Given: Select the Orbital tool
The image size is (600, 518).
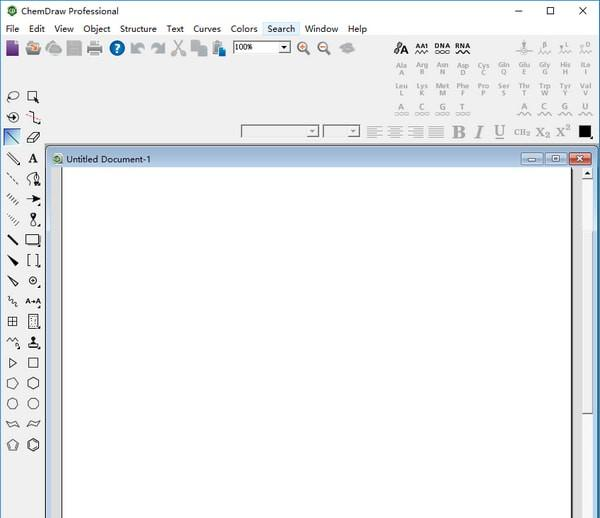Looking at the screenshot, I should 33,220.
